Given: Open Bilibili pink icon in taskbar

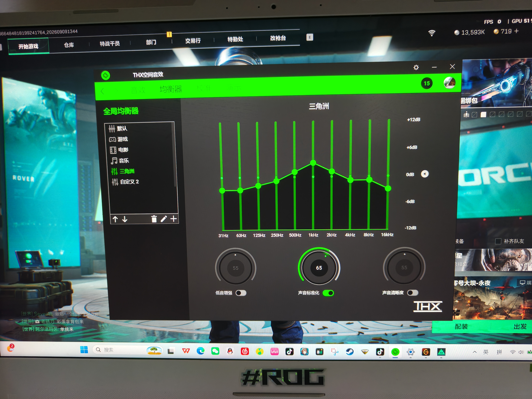Looking at the screenshot, I should tap(274, 352).
